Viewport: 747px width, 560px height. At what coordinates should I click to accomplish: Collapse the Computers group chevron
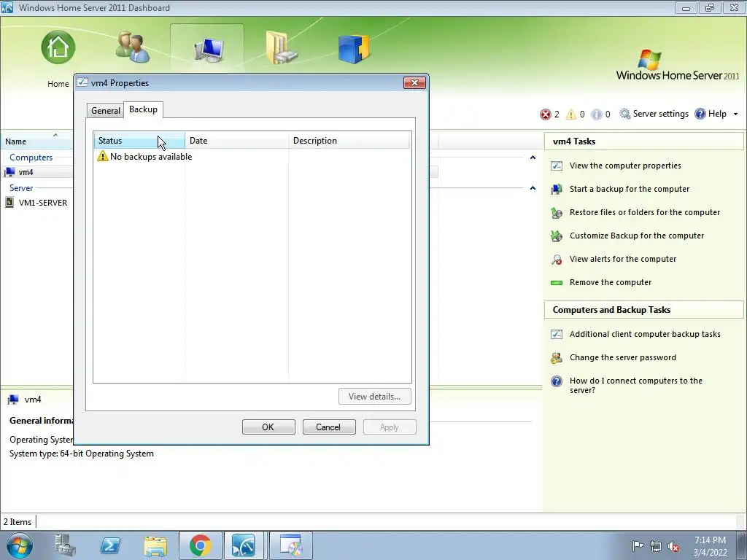(x=533, y=157)
